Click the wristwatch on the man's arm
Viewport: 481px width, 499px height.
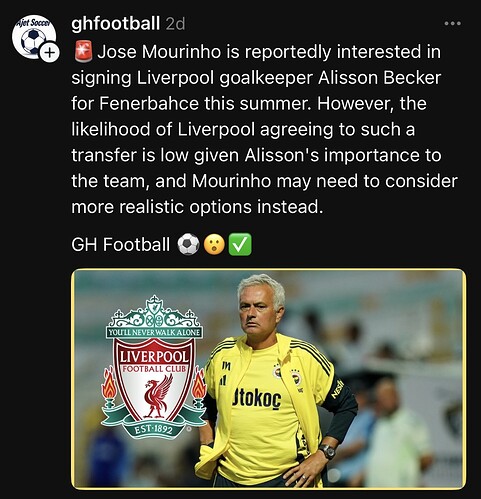tap(328, 452)
